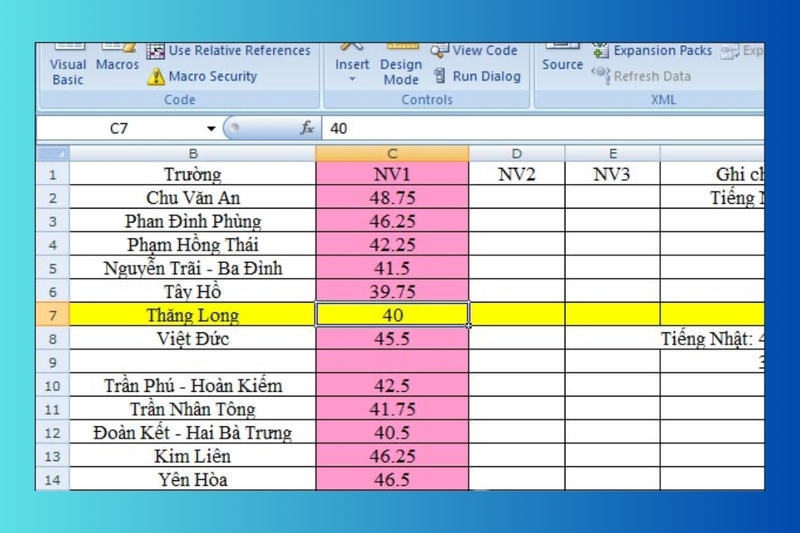Click the Select All corner button
The image size is (800, 533).
click(53, 154)
